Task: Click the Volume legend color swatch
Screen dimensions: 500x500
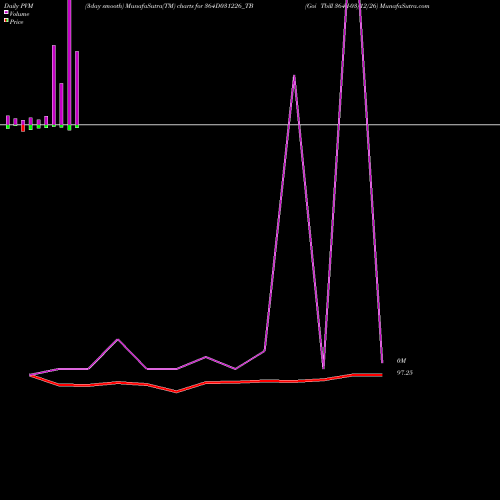Action: (6, 12)
